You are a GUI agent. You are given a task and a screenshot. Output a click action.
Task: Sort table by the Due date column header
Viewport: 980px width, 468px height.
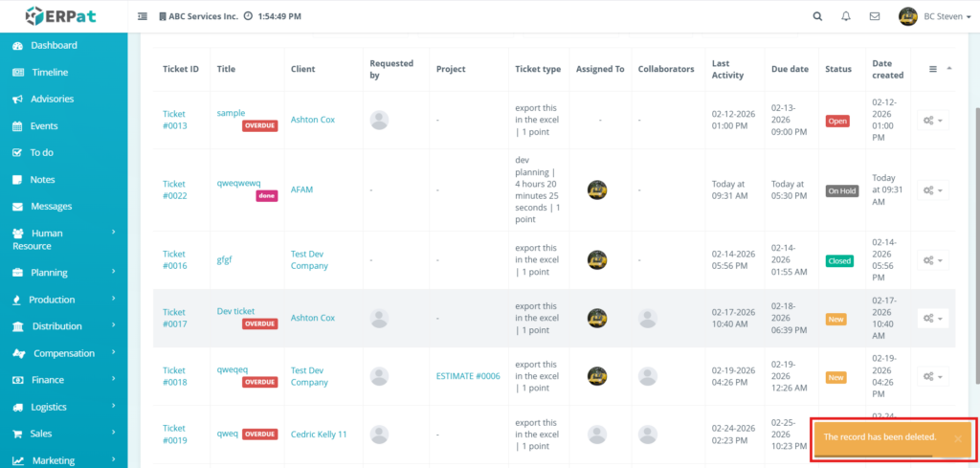tap(790, 69)
